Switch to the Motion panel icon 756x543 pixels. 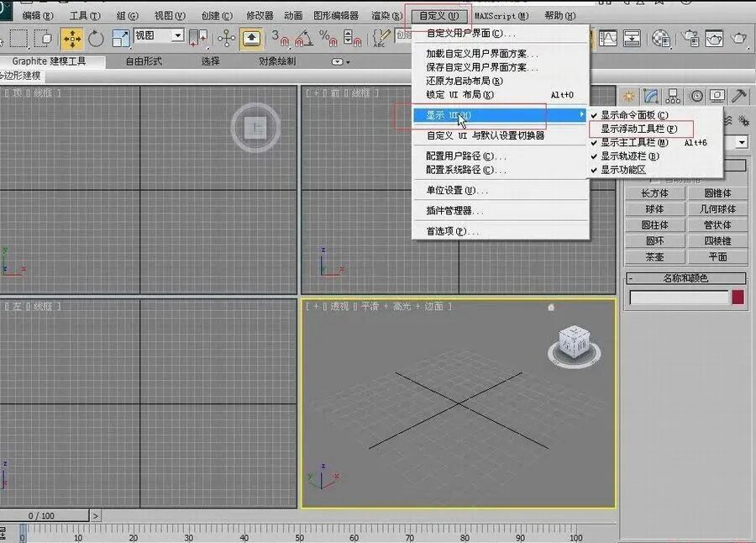tap(696, 96)
